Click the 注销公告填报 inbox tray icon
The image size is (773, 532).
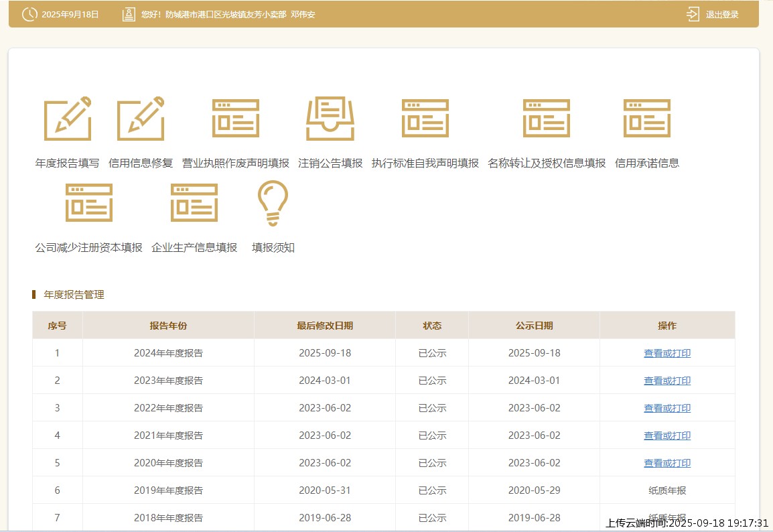(330, 119)
